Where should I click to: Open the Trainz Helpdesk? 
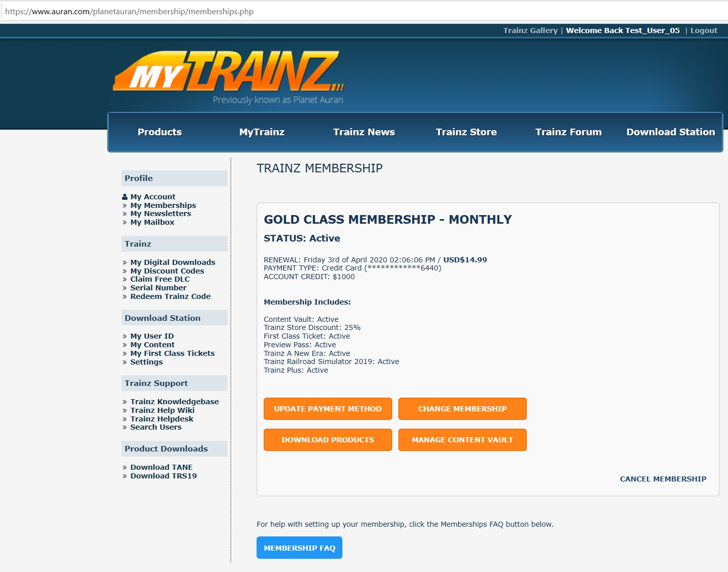click(x=162, y=419)
